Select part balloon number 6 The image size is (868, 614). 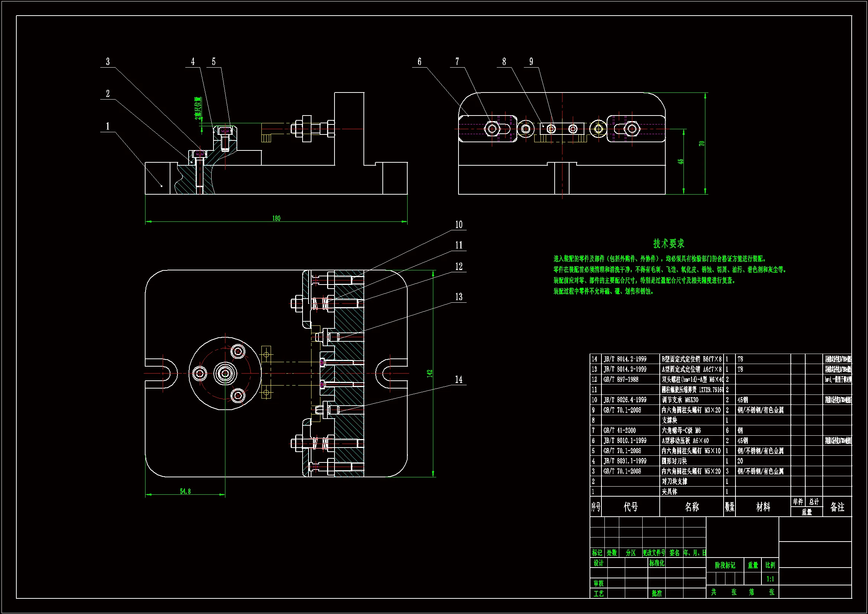[x=419, y=62]
